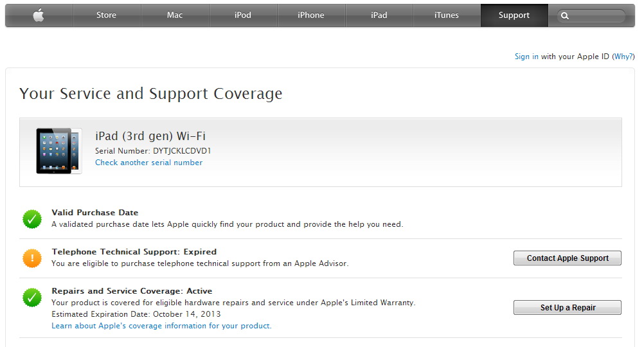Click Check another serial number link
Viewport: 644px width, 347px height.
[x=148, y=163]
